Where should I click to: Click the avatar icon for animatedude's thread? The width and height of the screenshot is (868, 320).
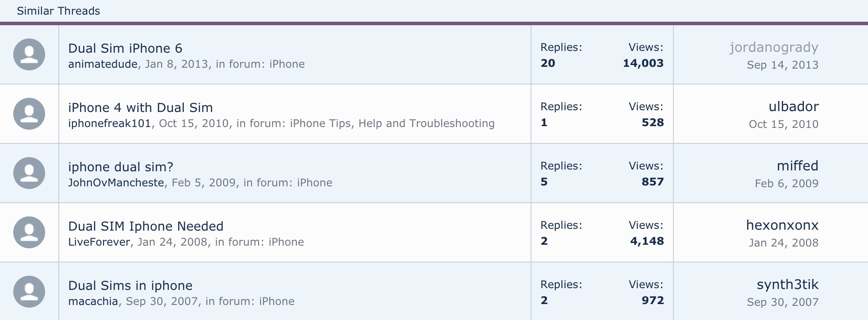(x=29, y=54)
